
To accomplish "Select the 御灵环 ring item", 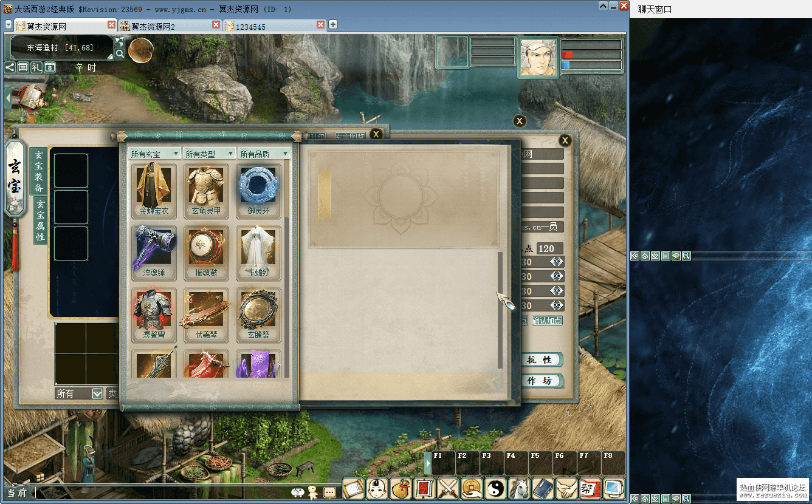I will (258, 191).
